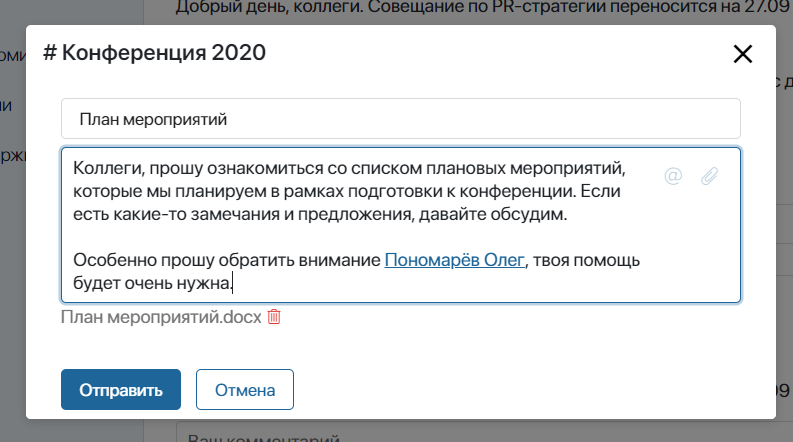Click the # Конференция 2020 dialog heading
The image size is (793, 442).
coord(154,53)
